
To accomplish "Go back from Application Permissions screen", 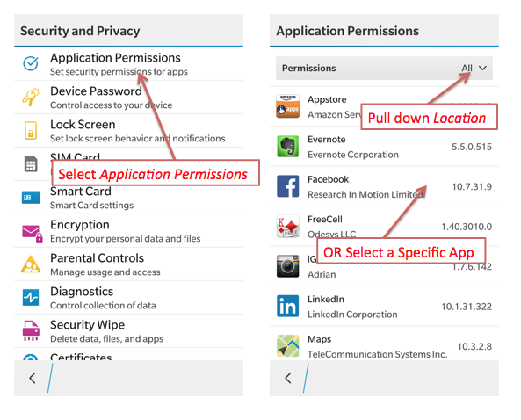I will coord(288,378).
